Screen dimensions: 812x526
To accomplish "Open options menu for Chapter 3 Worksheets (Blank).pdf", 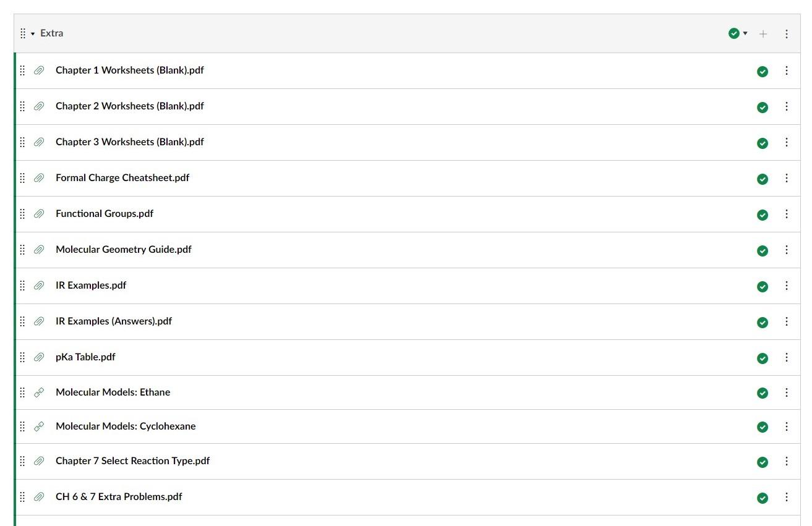I will (x=787, y=142).
